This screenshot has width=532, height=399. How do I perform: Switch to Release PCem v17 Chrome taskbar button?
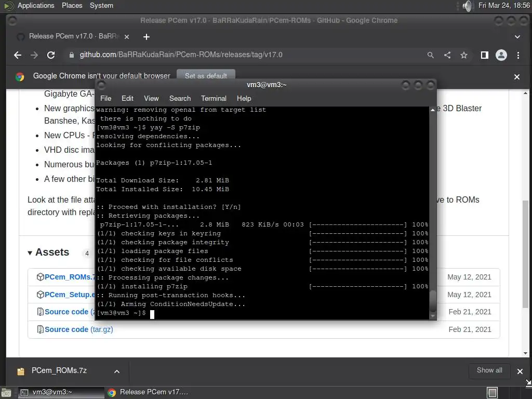(148, 393)
